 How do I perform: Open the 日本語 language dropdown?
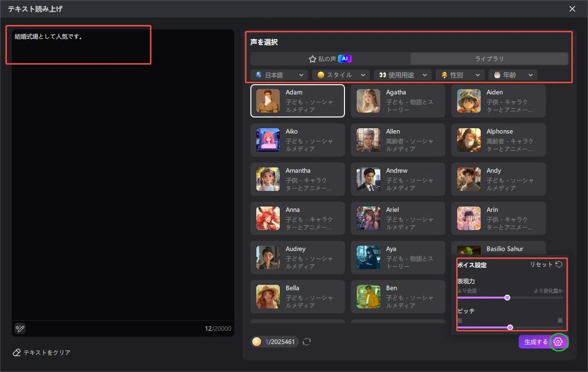pyautogui.click(x=279, y=75)
